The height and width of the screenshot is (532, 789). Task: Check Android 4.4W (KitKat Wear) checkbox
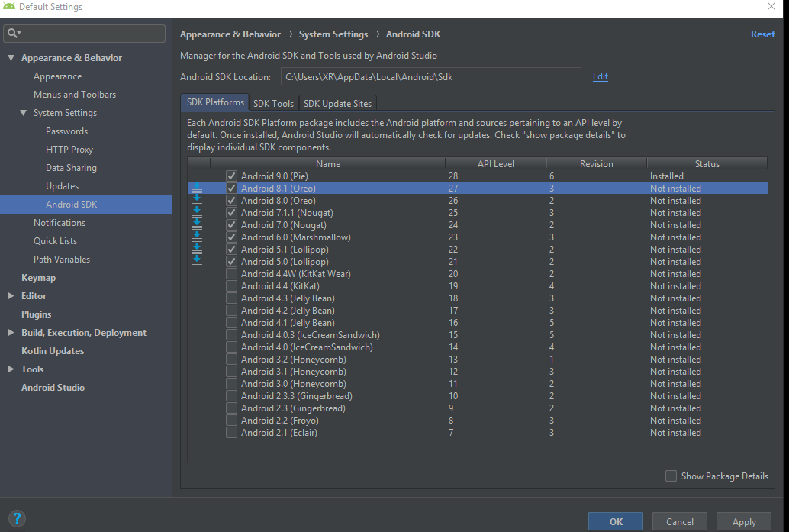pos(231,274)
